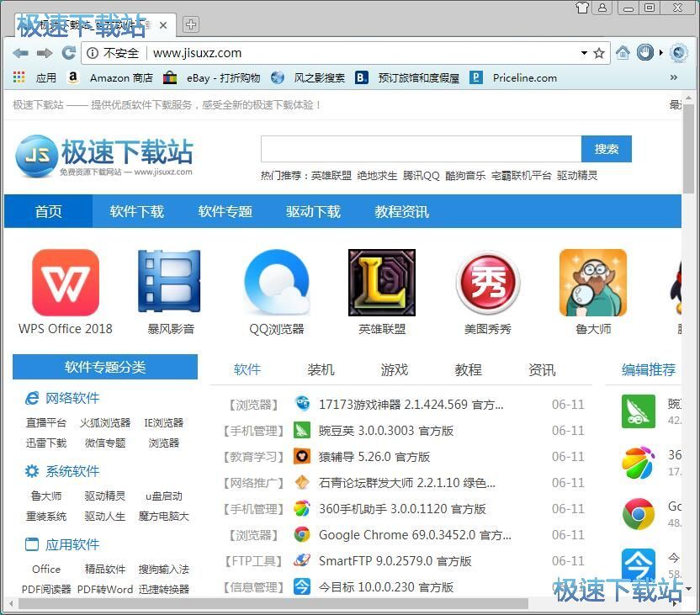Open the 预订旅馆和度假屋 bookmark
The image size is (700, 615).
click(x=407, y=77)
